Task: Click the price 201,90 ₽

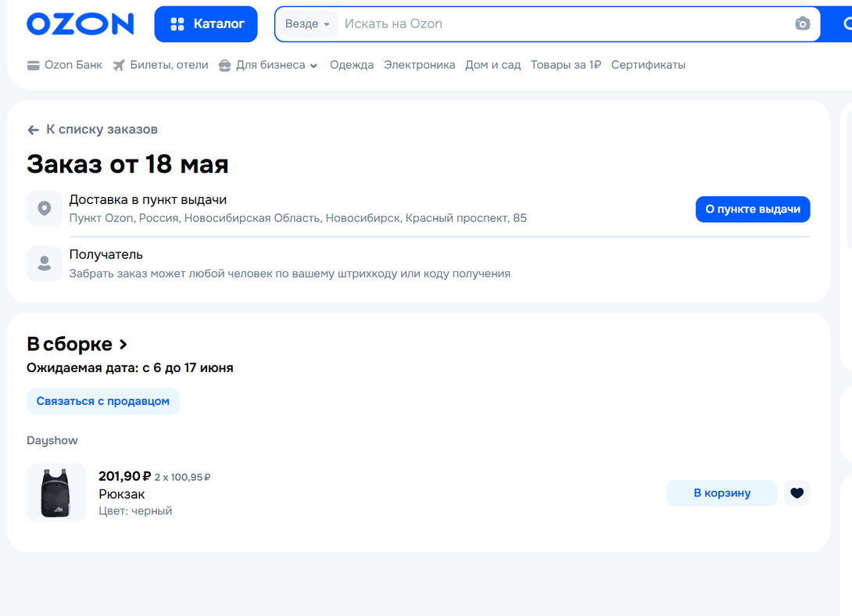Action: click(124, 476)
